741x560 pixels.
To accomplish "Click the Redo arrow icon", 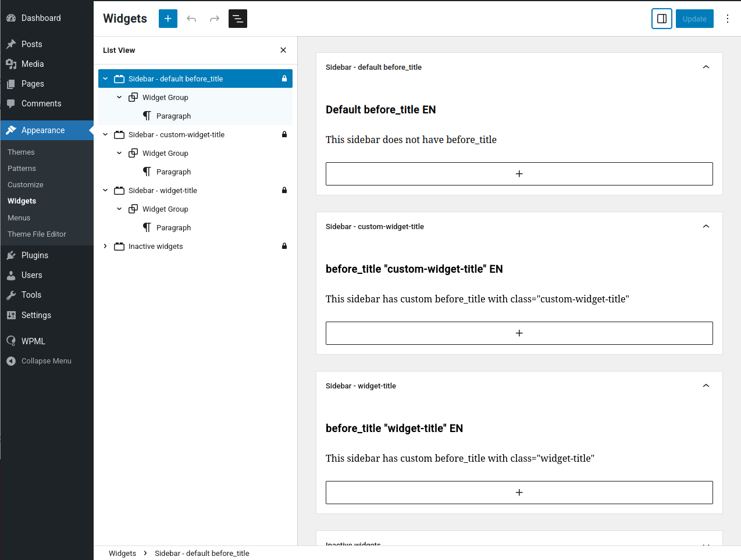I will 215,19.
